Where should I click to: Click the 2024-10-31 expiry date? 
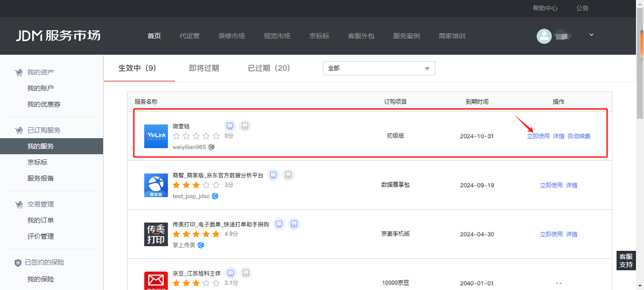pyautogui.click(x=477, y=136)
